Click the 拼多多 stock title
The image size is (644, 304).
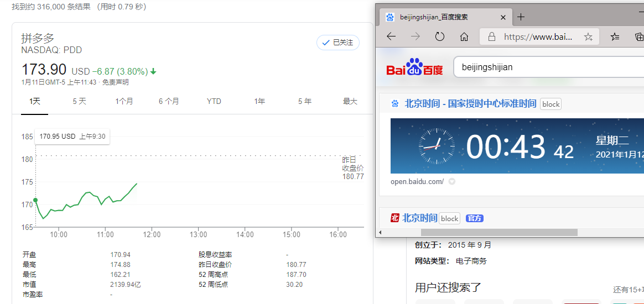[x=38, y=38]
